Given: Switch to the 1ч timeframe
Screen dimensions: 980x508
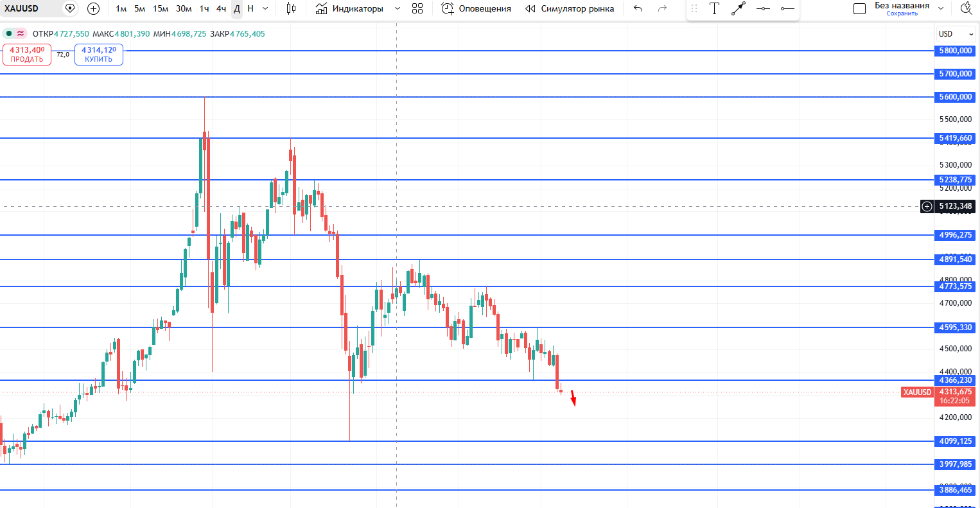Looking at the screenshot, I should (204, 8).
